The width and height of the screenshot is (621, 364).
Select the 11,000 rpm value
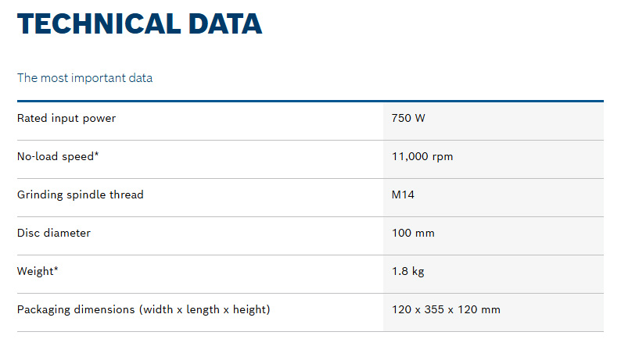point(422,157)
